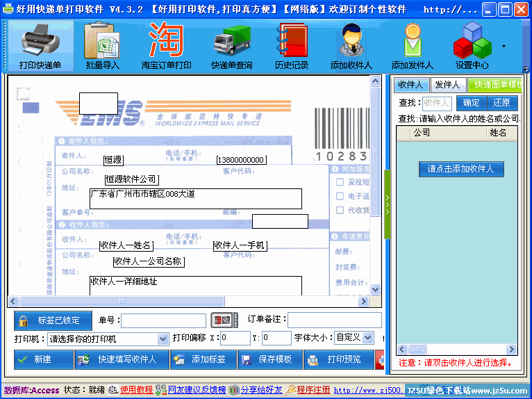Switch to the 发件人 sender tab
This screenshot has width=532, height=399.
click(447, 85)
